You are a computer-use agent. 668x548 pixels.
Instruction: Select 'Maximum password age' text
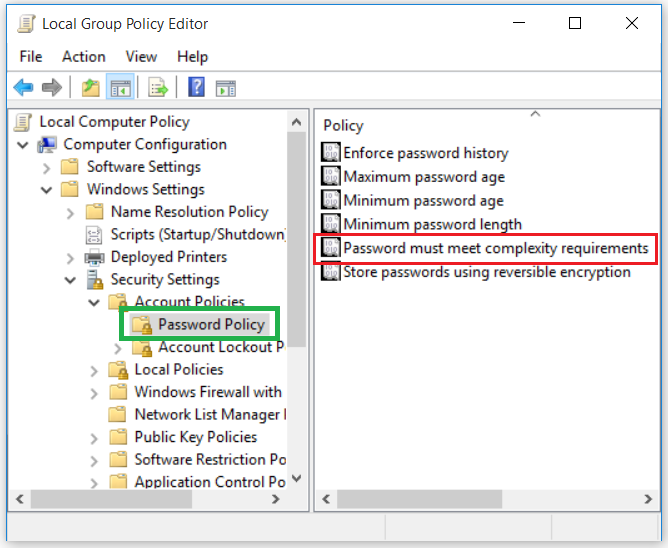click(424, 176)
